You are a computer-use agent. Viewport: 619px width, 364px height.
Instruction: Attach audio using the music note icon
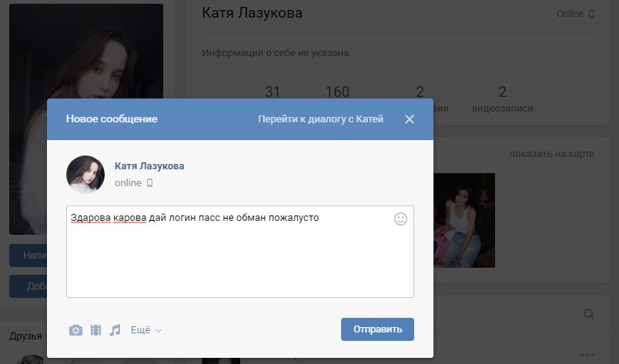115,330
